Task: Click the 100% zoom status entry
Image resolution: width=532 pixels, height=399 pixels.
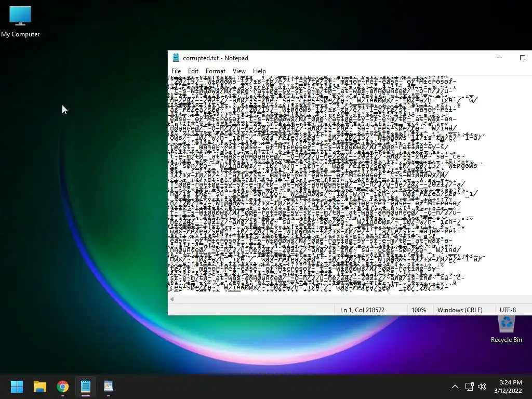Action: click(419, 310)
